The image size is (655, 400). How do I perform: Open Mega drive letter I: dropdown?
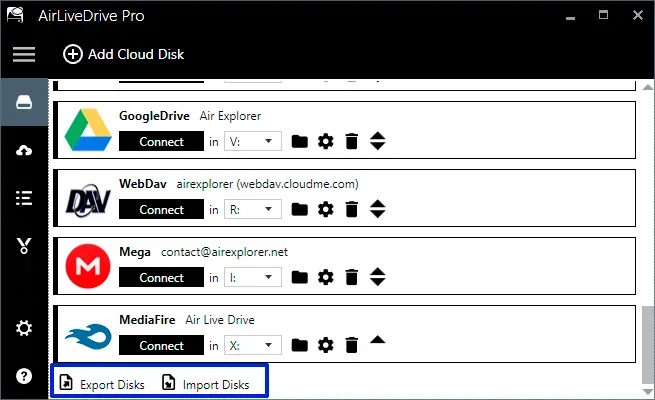253,277
